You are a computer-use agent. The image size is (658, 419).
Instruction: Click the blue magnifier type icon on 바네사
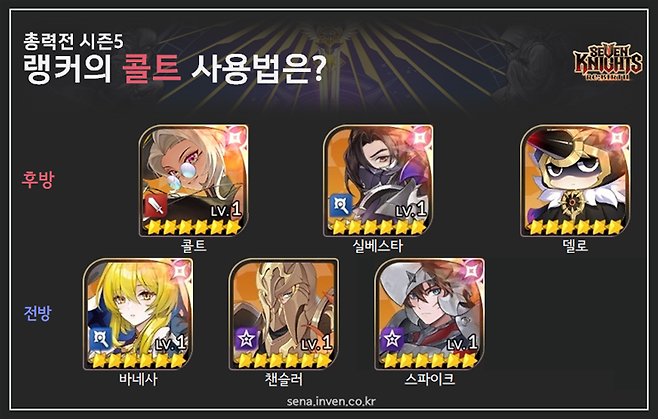tap(100, 340)
